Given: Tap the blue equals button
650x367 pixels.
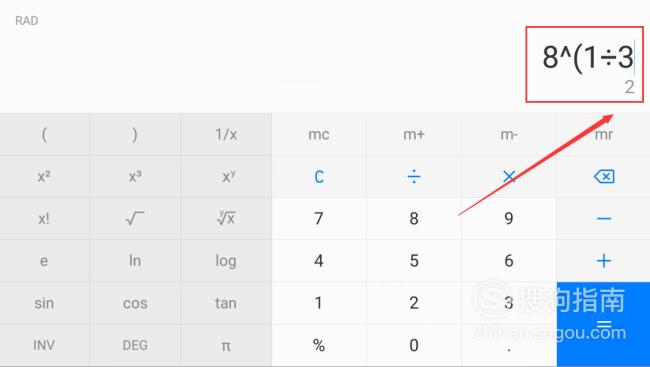Looking at the screenshot, I should click(604, 324).
